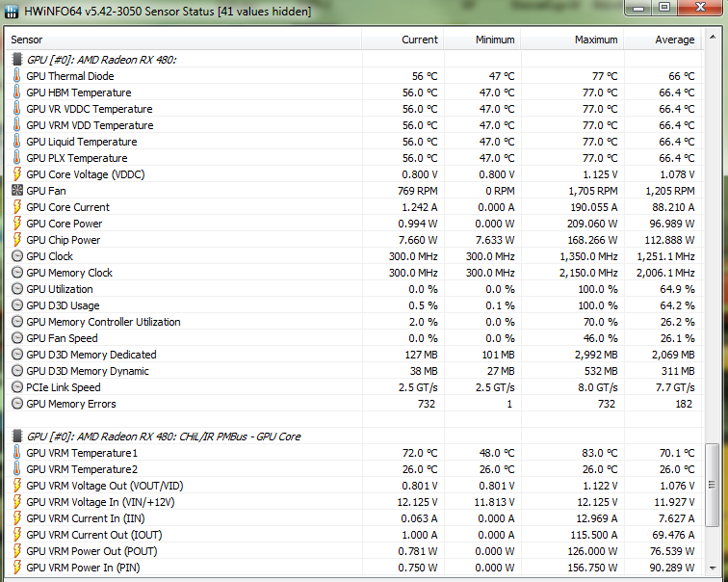Screen dimensions: 728x582
Task: Click the thermometer icon beside GPU VRM VDD Temperature
Action: pyautogui.click(x=16, y=125)
